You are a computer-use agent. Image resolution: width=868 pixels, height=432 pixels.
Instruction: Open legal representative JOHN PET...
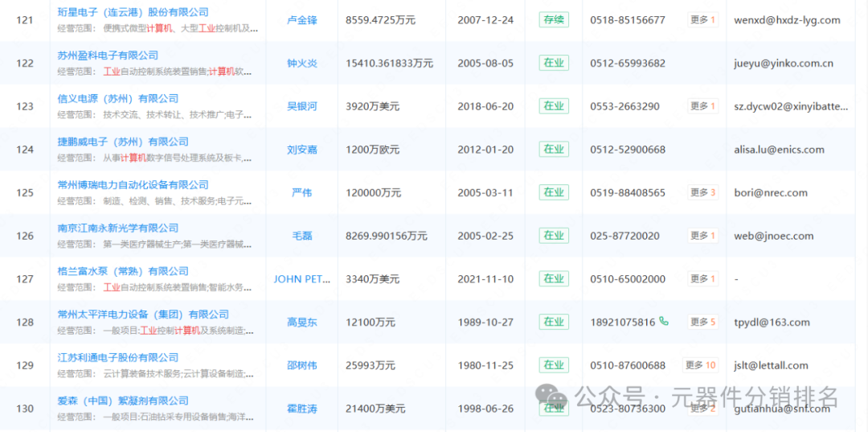(302, 279)
